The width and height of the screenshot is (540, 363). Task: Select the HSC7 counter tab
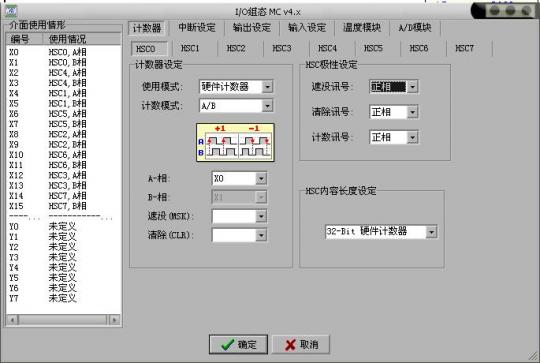465,48
